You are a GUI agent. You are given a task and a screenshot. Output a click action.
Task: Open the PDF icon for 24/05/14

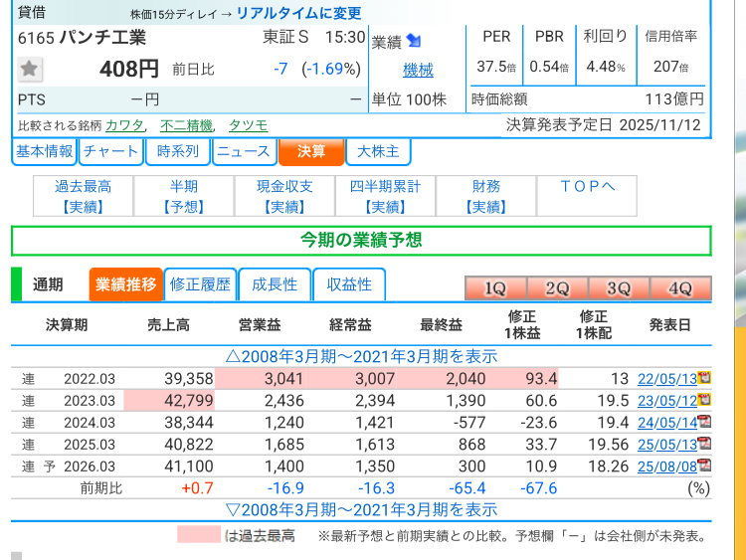pos(704,422)
